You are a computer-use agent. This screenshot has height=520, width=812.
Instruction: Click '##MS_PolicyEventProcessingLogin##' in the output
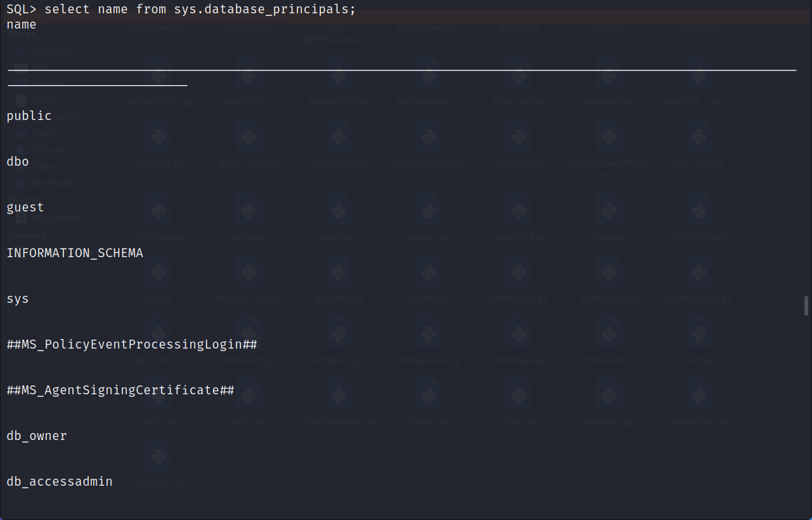tap(132, 345)
